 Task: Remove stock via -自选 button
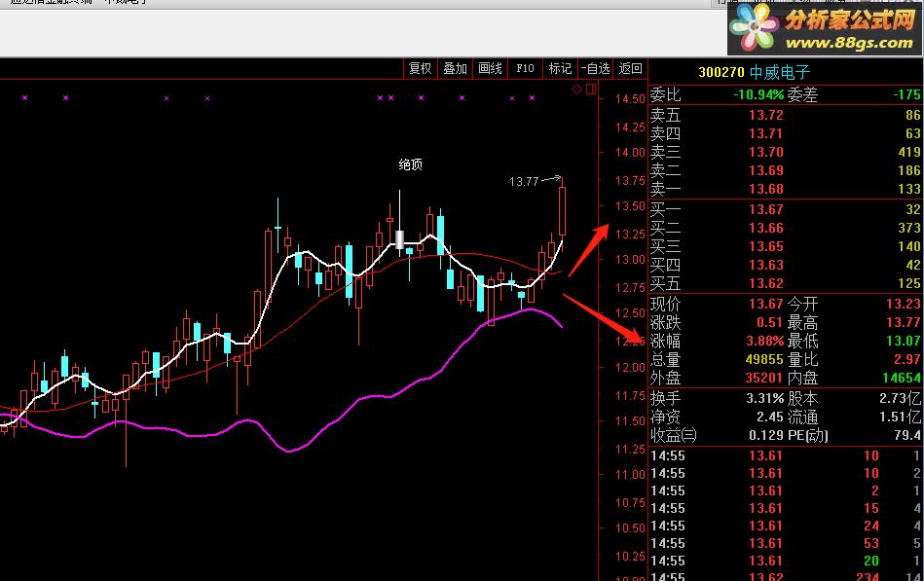[x=595, y=68]
